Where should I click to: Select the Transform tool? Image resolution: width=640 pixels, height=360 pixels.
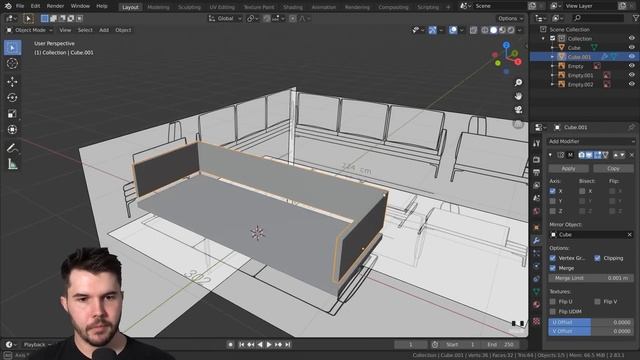click(x=12, y=129)
